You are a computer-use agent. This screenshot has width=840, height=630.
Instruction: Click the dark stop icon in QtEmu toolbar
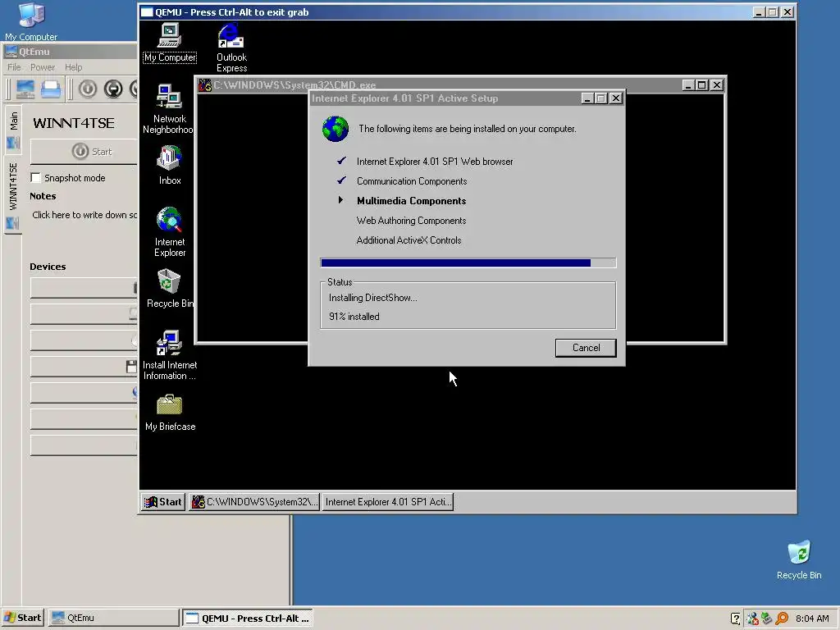point(113,89)
